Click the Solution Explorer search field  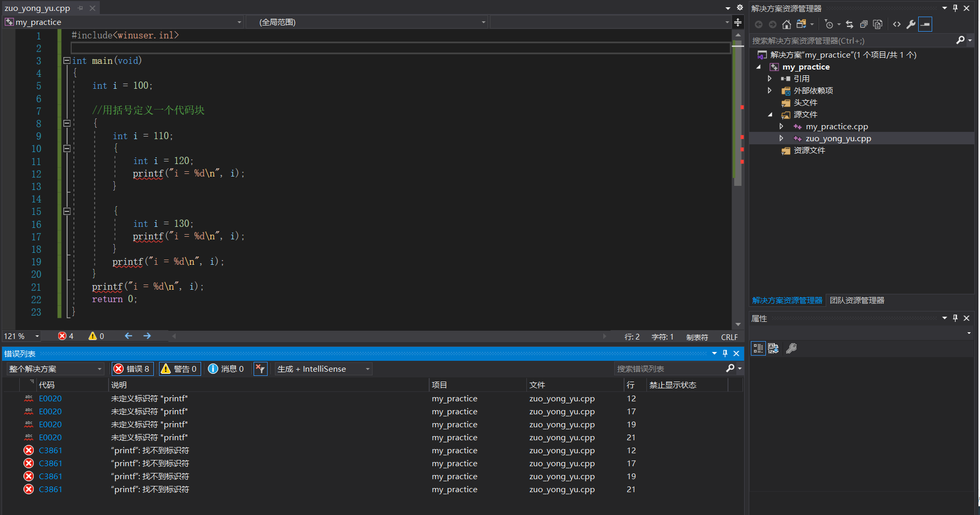pyautogui.click(x=852, y=40)
